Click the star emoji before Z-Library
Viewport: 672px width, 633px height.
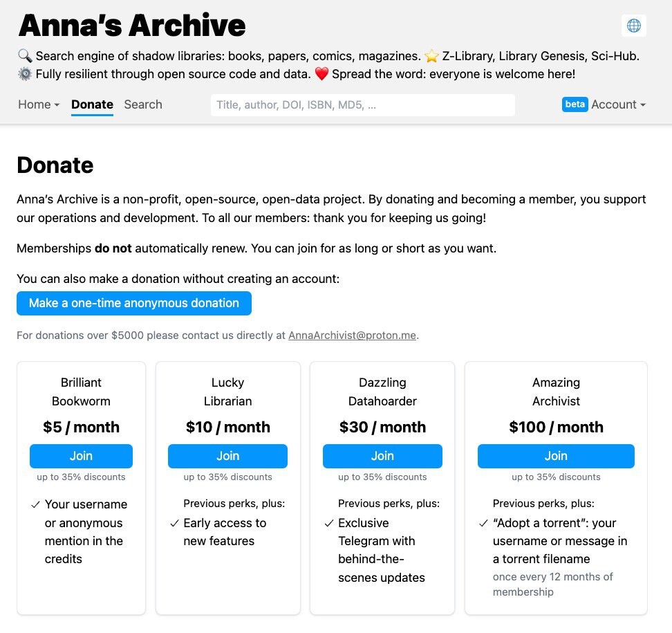432,56
